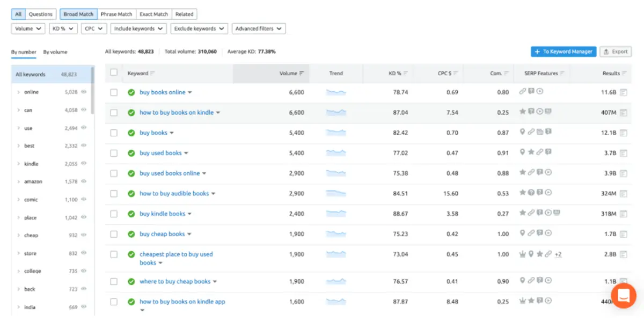The width and height of the screenshot is (644, 322).
Task: Click the link SERP feature icon for buy books online
Action: point(522,91)
